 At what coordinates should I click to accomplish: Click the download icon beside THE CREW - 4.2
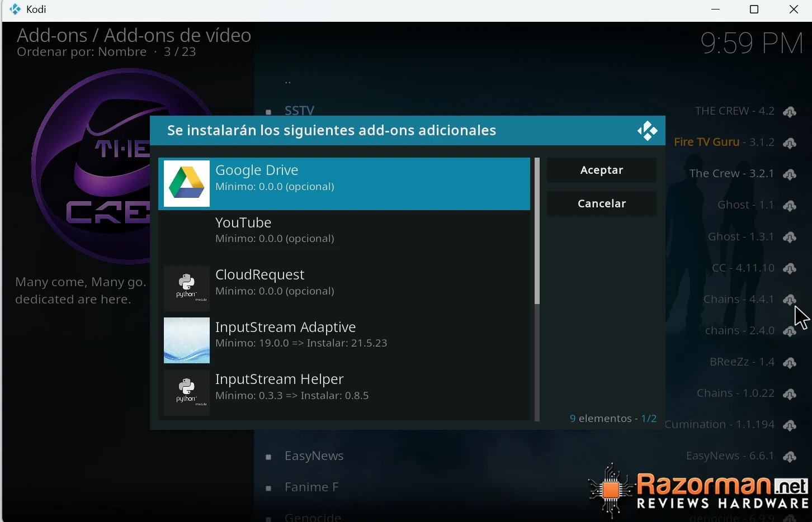pyautogui.click(x=790, y=112)
